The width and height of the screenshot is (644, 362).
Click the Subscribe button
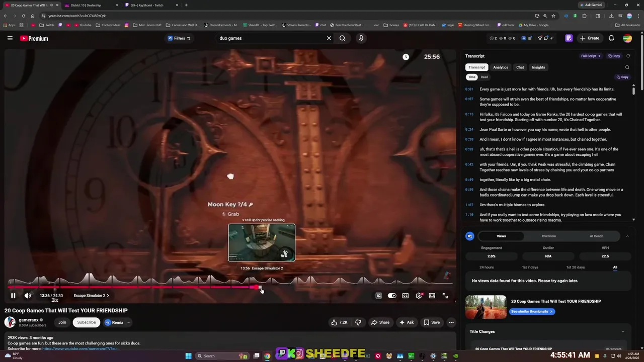[87, 322]
